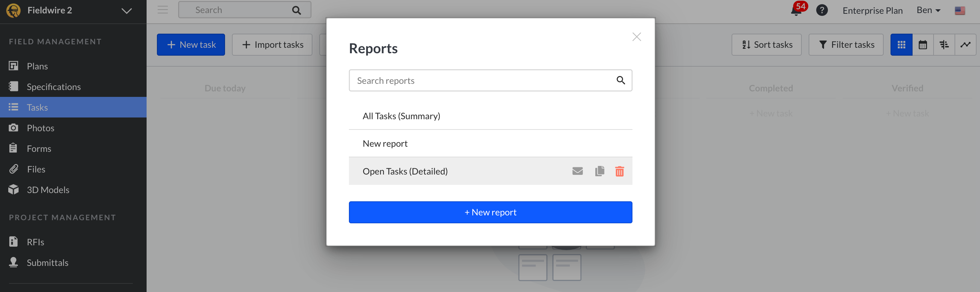980x292 pixels.
Task: Toggle the hamburger menu icon
Action: [163, 10]
